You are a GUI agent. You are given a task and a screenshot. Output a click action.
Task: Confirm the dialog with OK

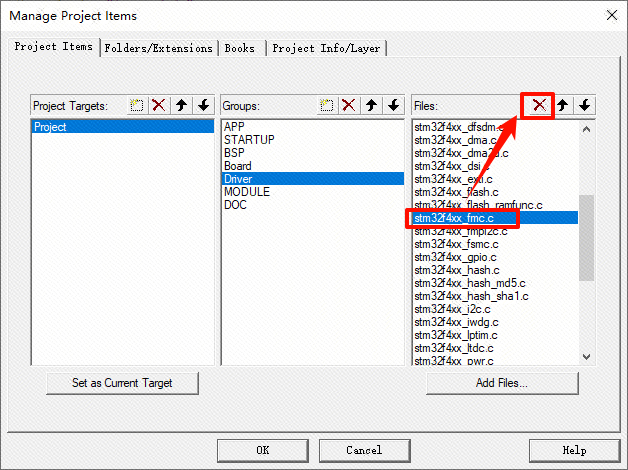click(262, 450)
